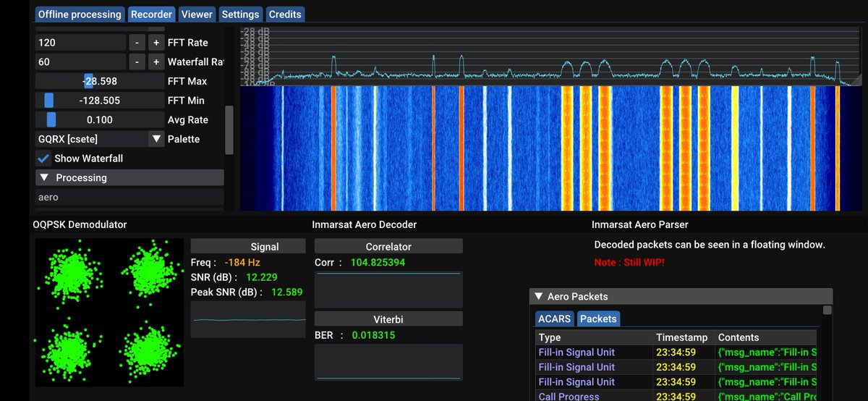Click the SNR value 12.229

tap(262, 277)
